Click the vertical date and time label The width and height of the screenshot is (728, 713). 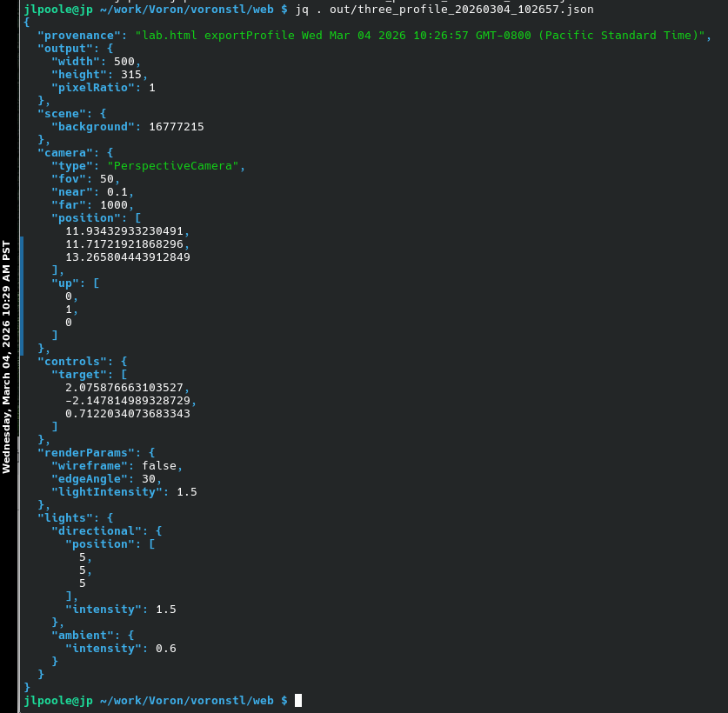pos(6,356)
